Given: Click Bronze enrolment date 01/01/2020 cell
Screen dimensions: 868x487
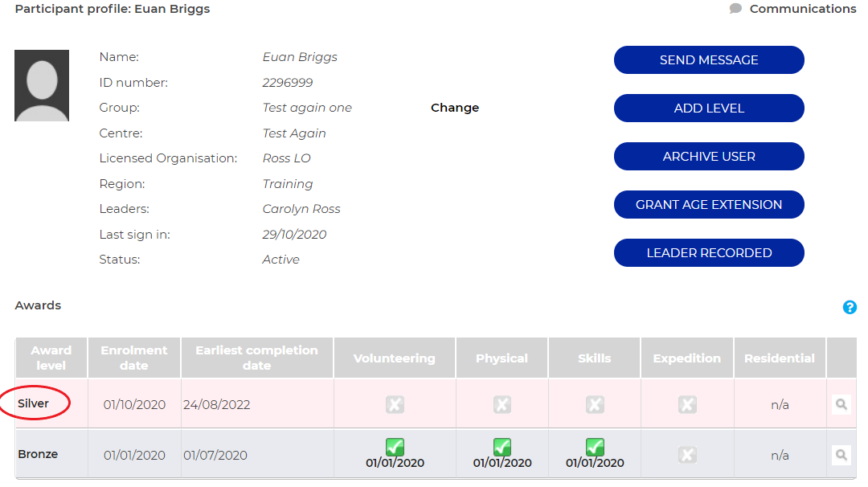Looking at the screenshot, I should pyautogui.click(x=134, y=455).
